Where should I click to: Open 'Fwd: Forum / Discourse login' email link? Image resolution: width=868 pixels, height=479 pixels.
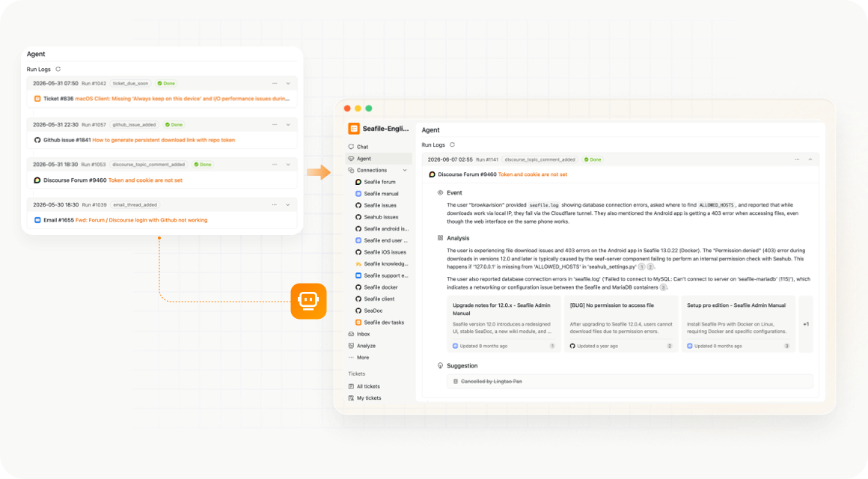pyautogui.click(x=141, y=220)
